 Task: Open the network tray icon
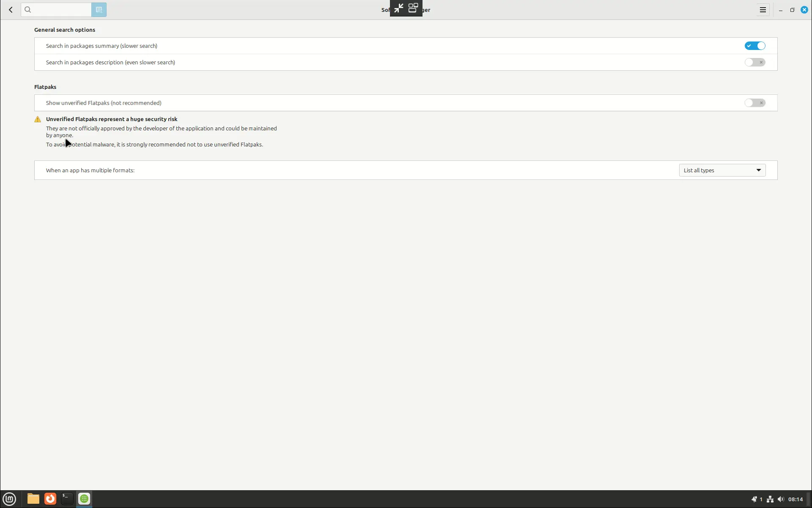point(770,500)
